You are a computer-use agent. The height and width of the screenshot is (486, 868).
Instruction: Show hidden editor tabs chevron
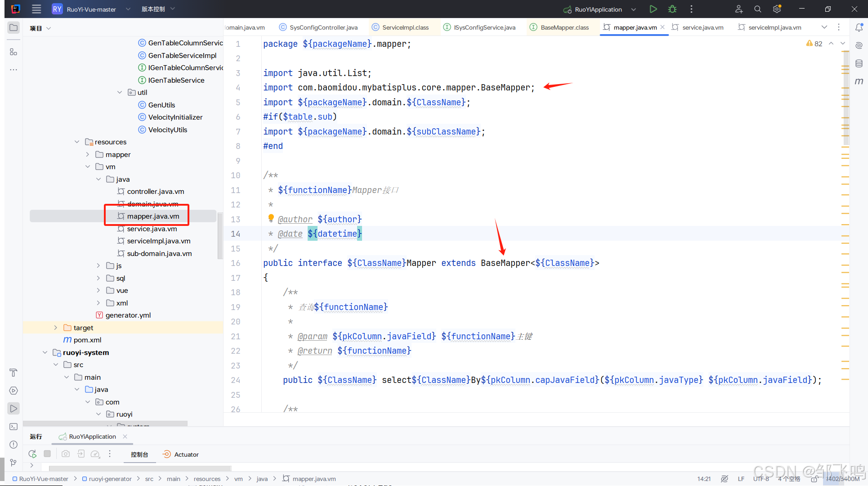pos(824,27)
